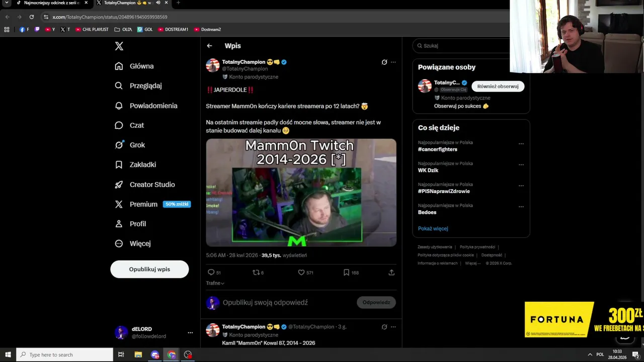Click TotalnyChampion's avatar on the main post
The height and width of the screenshot is (362, 644).
click(x=213, y=65)
